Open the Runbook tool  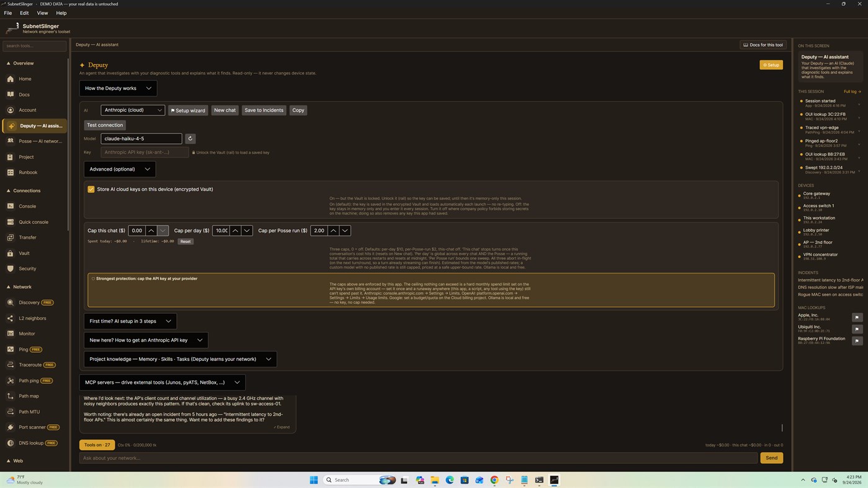(x=34, y=172)
